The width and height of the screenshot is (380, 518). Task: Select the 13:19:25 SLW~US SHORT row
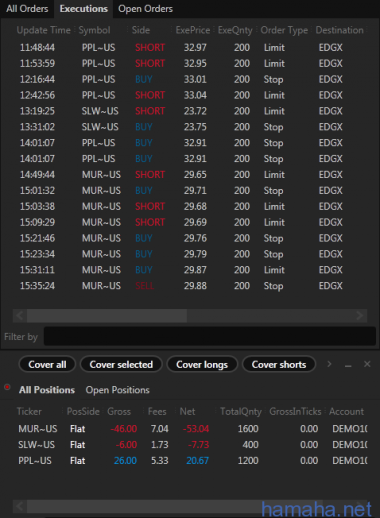190,111
